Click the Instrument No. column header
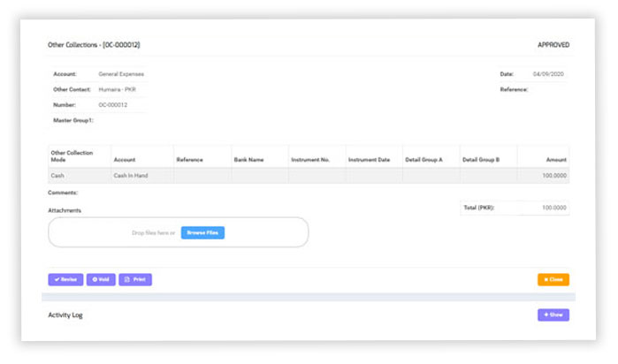Viewport: 618px width, 364px height. [x=309, y=160]
